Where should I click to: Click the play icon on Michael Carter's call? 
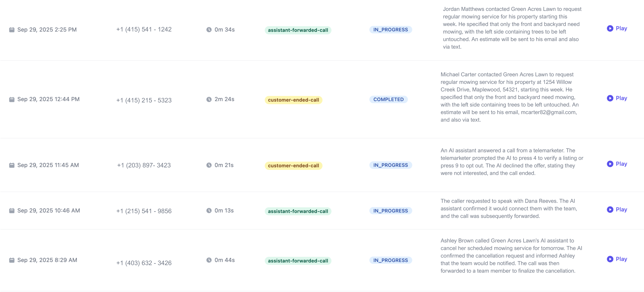click(x=610, y=98)
